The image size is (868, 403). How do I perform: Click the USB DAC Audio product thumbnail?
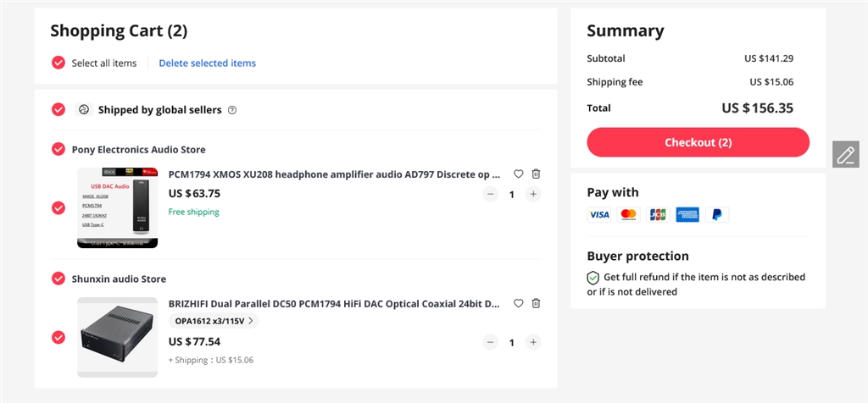click(x=117, y=207)
